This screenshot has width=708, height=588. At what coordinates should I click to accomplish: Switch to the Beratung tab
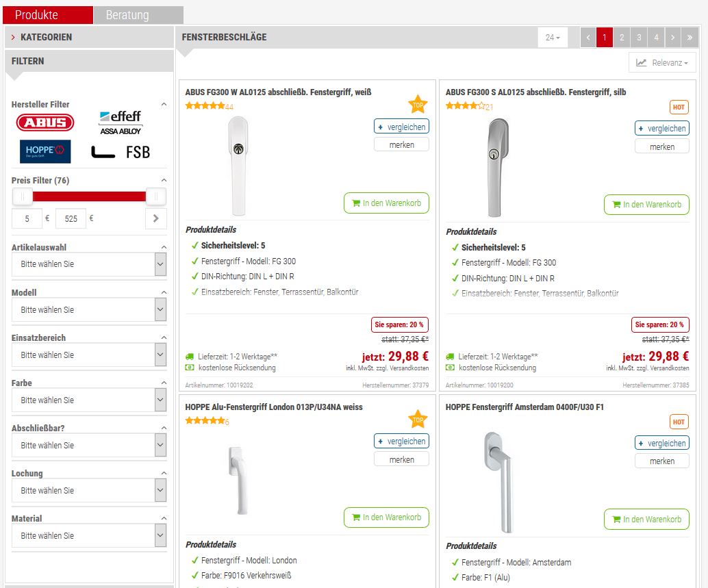pos(138,15)
